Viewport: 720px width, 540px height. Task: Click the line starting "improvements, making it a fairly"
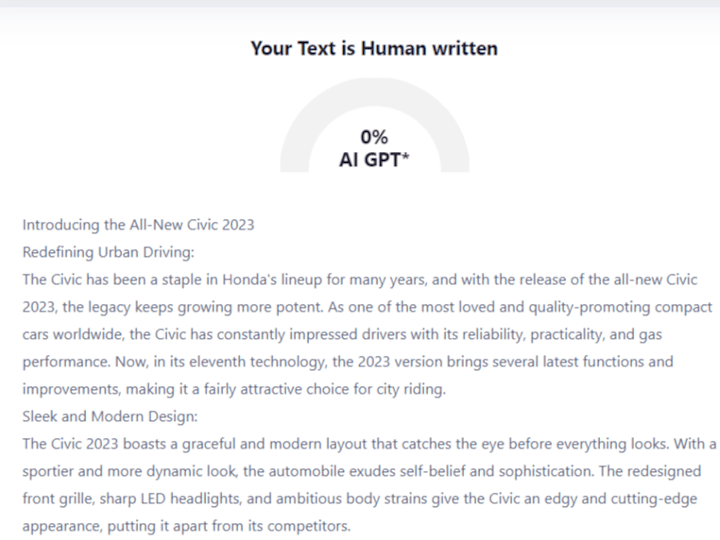[x=234, y=389]
